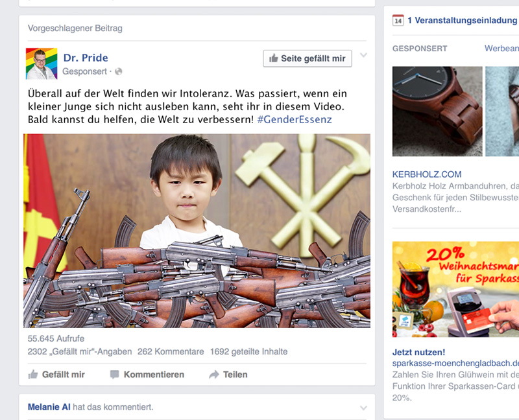Image resolution: width=519 pixels, height=420 pixels.
Task: Open the KERBHOLZ.COM sponsored link
Action: (427, 174)
